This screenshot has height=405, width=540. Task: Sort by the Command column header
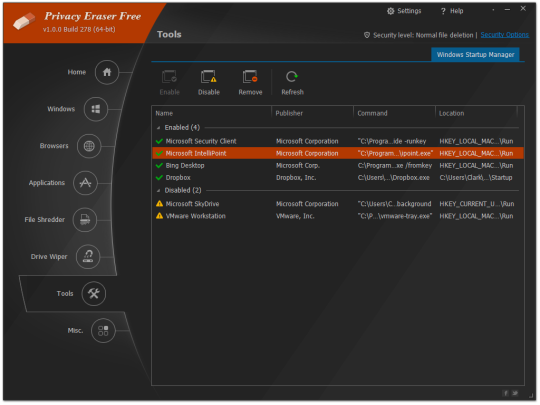[x=394, y=113]
